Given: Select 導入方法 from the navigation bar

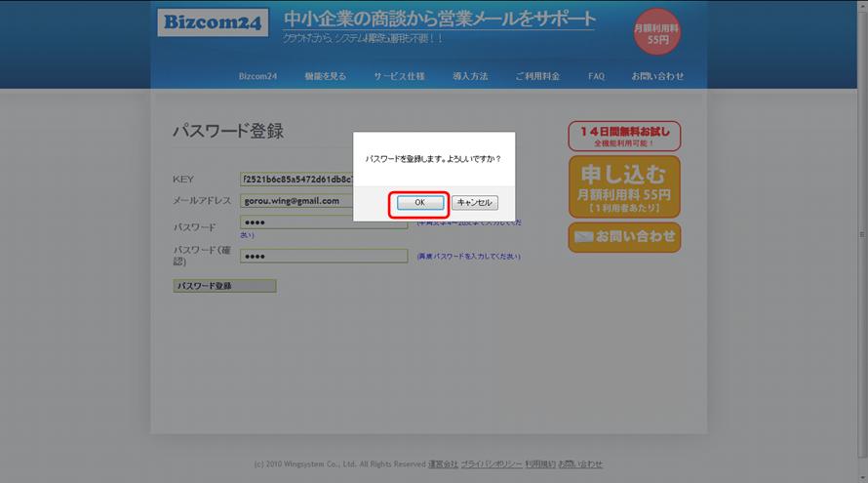Looking at the screenshot, I should [470, 76].
